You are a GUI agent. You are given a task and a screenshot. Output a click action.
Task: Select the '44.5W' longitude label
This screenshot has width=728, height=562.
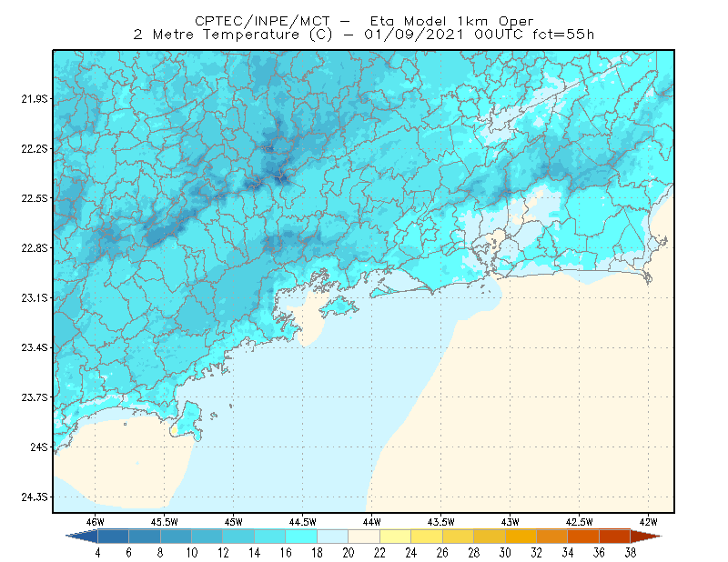coord(303,522)
